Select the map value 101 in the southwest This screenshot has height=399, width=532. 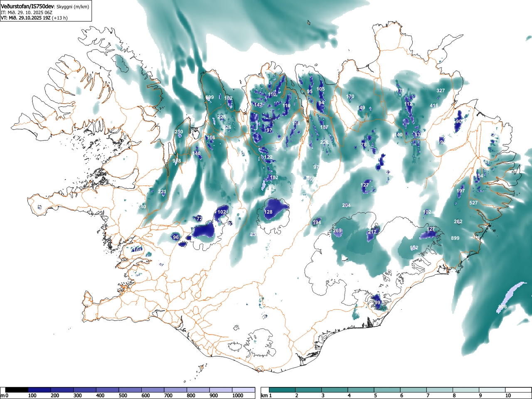pyautogui.click(x=137, y=250)
